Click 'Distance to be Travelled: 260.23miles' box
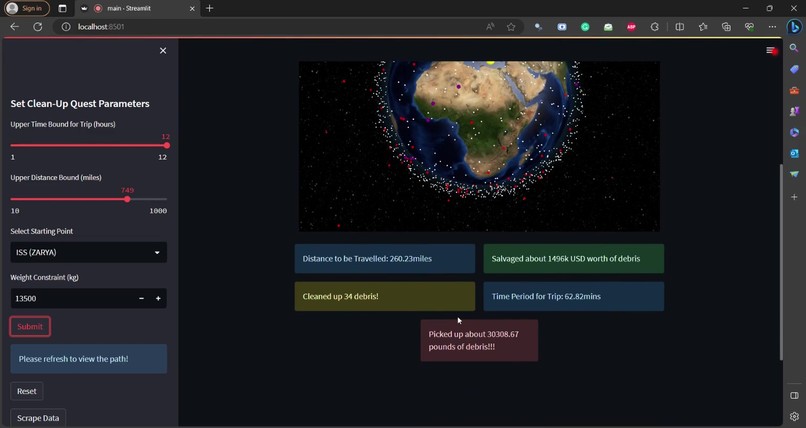The image size is (806, 428). click(x=384, y=258)
